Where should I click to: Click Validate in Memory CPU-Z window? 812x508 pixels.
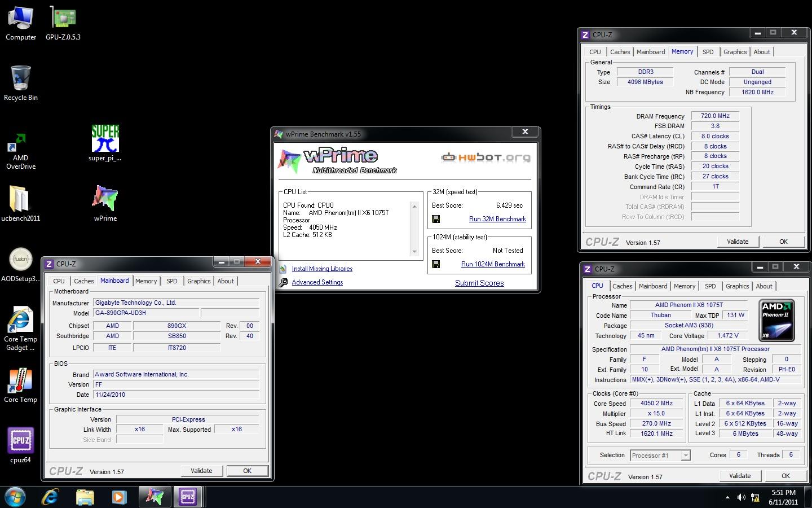(738, 242)
